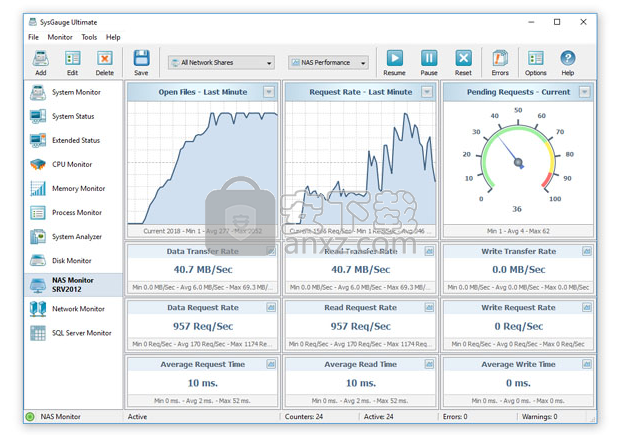Click the Write Transfer Rate chart icon

click(x=586, y=251)
